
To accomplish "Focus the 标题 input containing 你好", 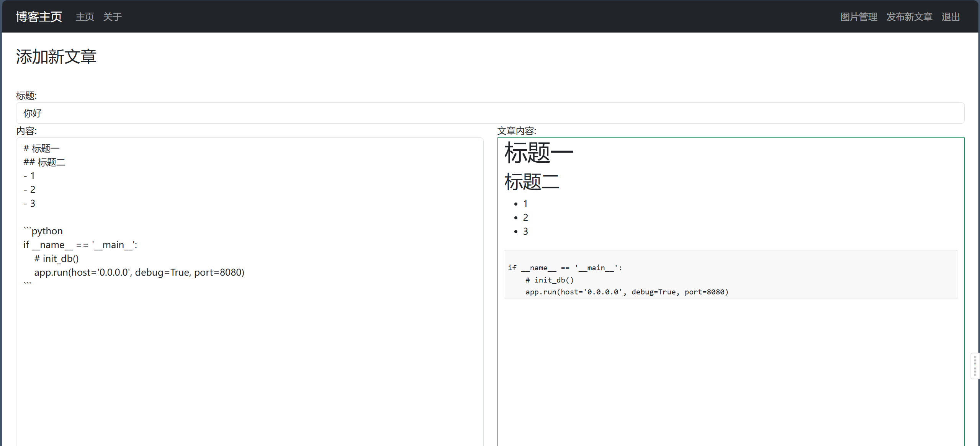I will click(490, 113).
